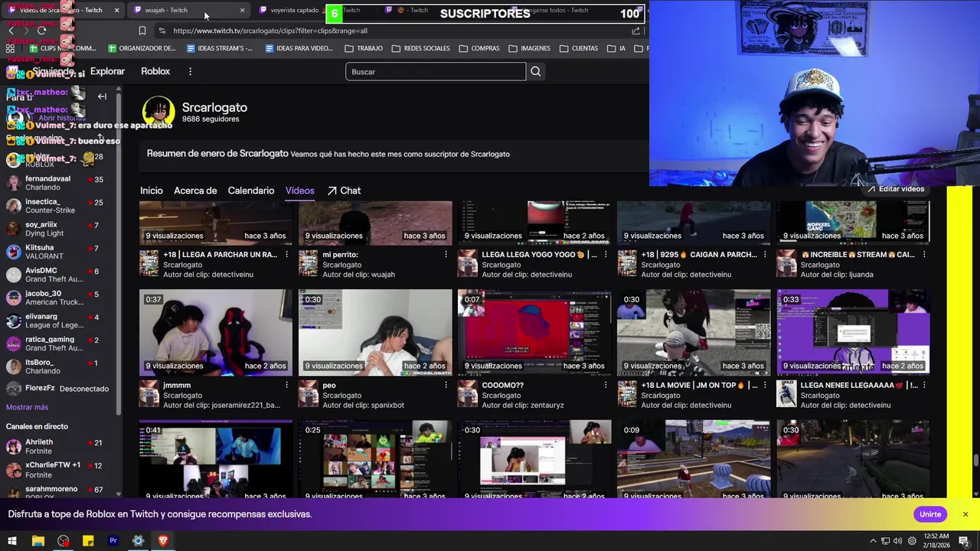Open options menu for 'peo' clip

coord(446,385)
